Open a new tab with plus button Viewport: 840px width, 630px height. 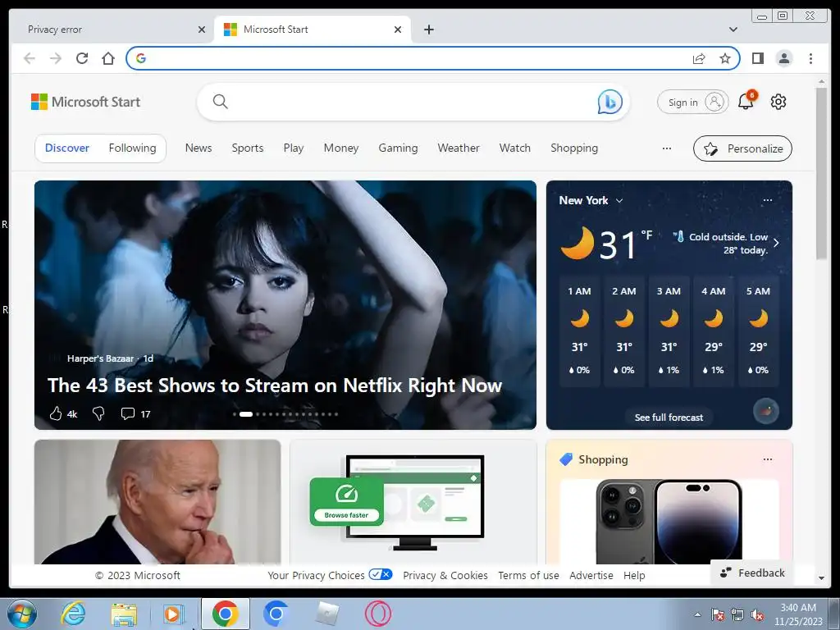coord(428,30)
